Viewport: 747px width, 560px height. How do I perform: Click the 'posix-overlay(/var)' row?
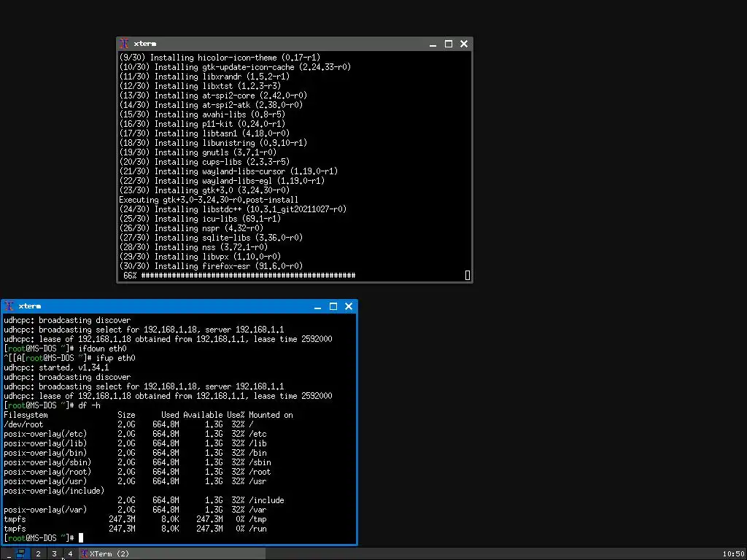tap(135, 510)
